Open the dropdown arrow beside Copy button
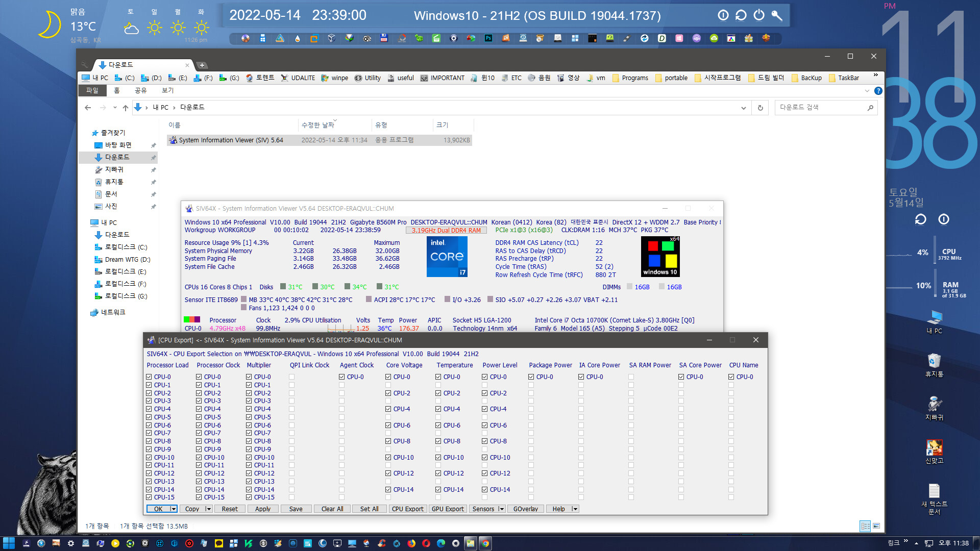 tap(208, 509)
